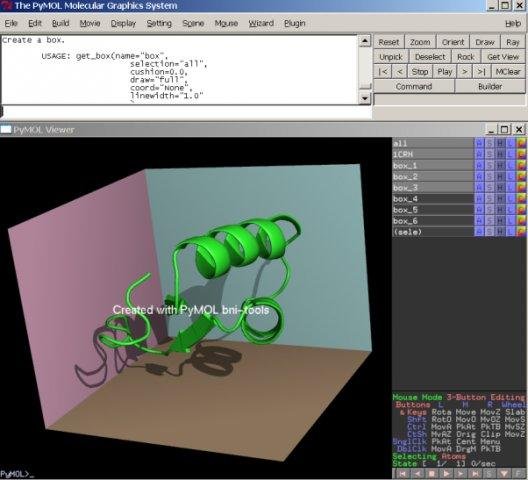Switch to the Builder panel

coord(490,86)
